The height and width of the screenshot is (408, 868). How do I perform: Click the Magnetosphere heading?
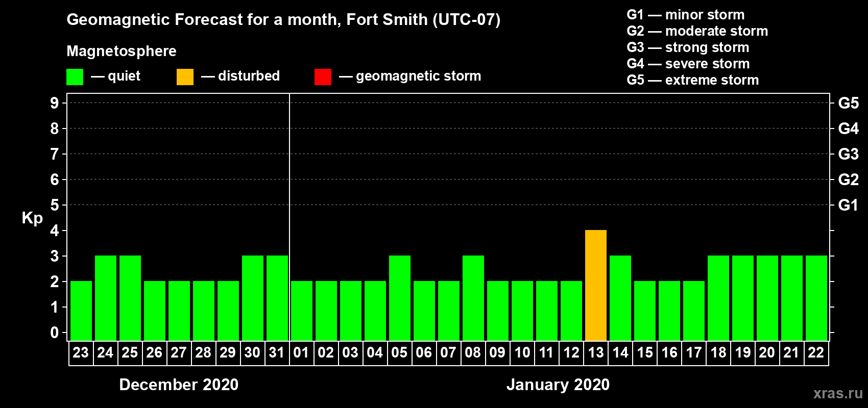point(122,51)
